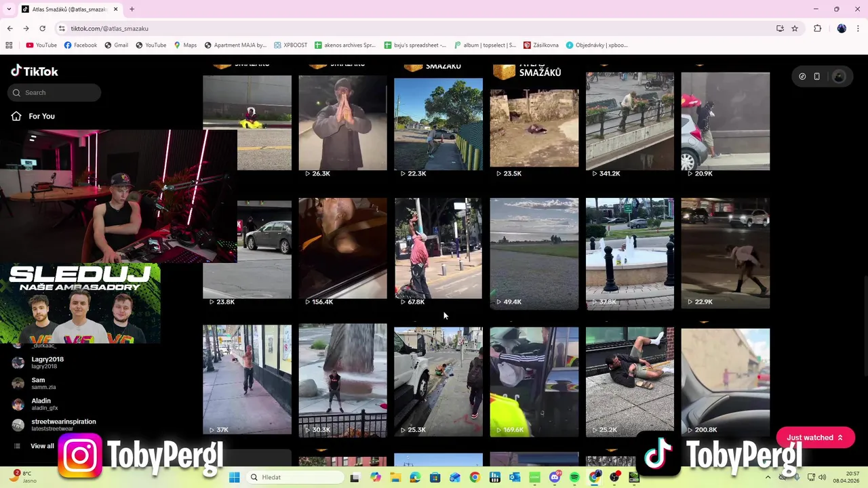The width and height of the screenshot is (868, 488).
Task: Open the Facebook bookmark
Action: pos(80,45)
